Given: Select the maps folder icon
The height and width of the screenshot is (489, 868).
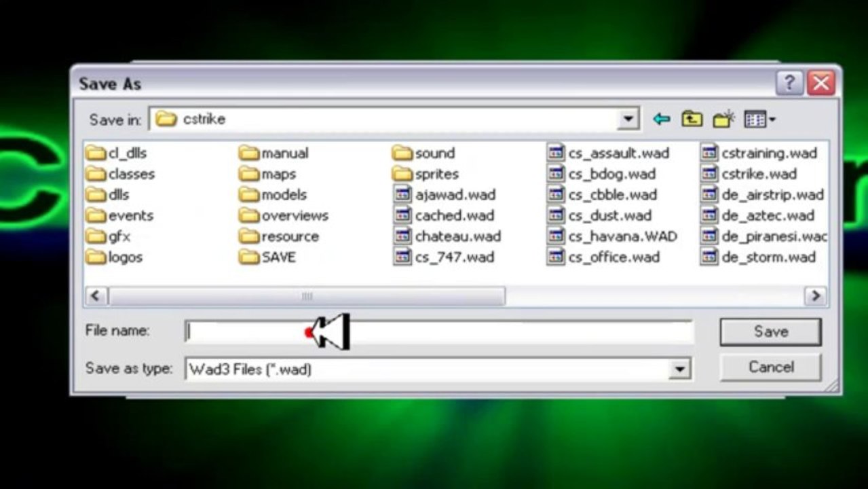Looking at the screenshot, I should click(249, 175).
